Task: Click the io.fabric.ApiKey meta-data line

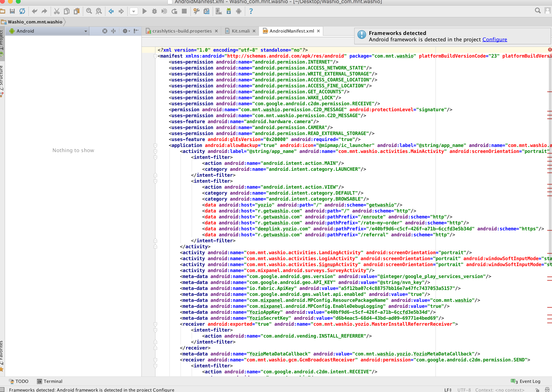Action: click(x=320, y=288)
